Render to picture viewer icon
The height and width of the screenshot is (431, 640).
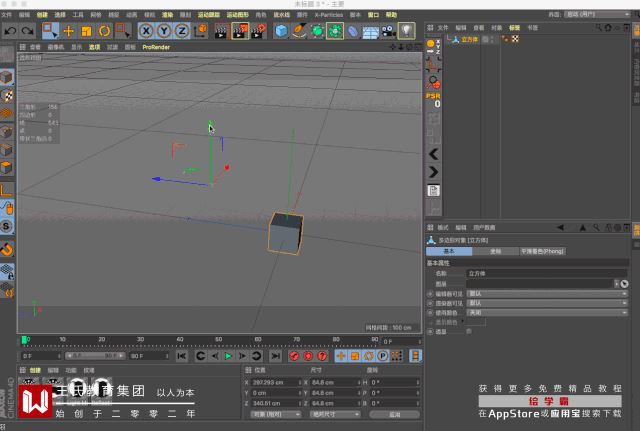[x=240, y=31]
